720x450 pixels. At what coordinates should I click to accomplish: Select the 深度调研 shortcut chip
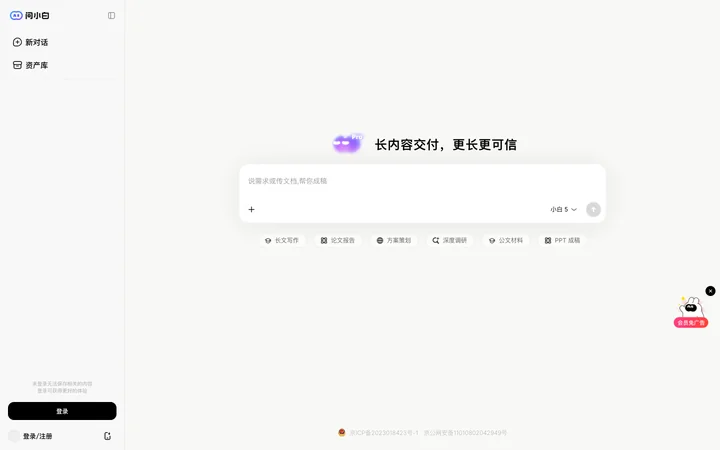[x=450, y=241]
